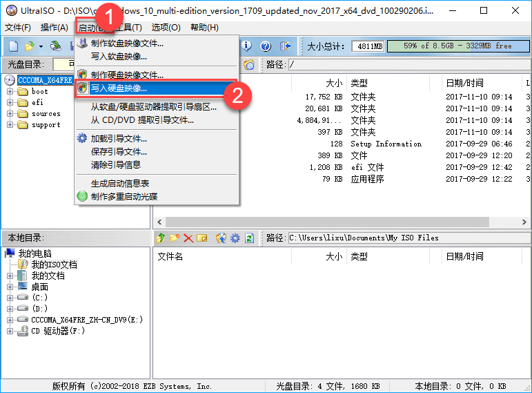Click the ISO view icon beside 路径
Image resolution: width=532 pixels, height=393 pixels.
249,64
